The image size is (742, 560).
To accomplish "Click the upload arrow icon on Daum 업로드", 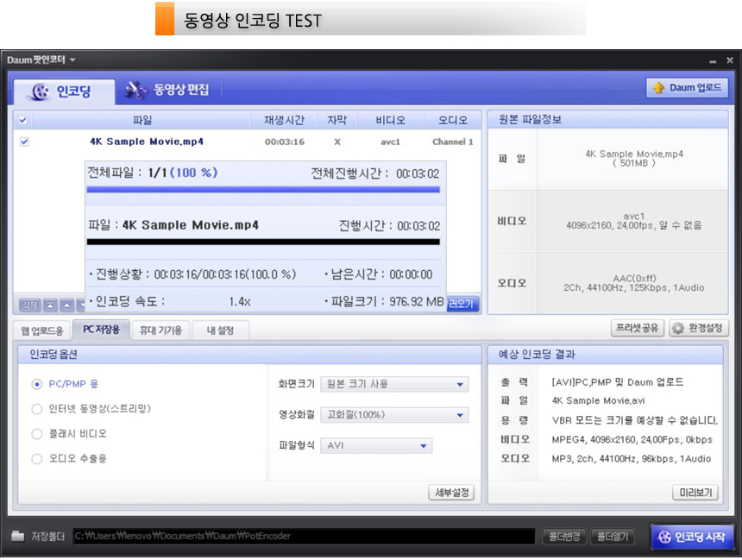I will coord(658,88).
